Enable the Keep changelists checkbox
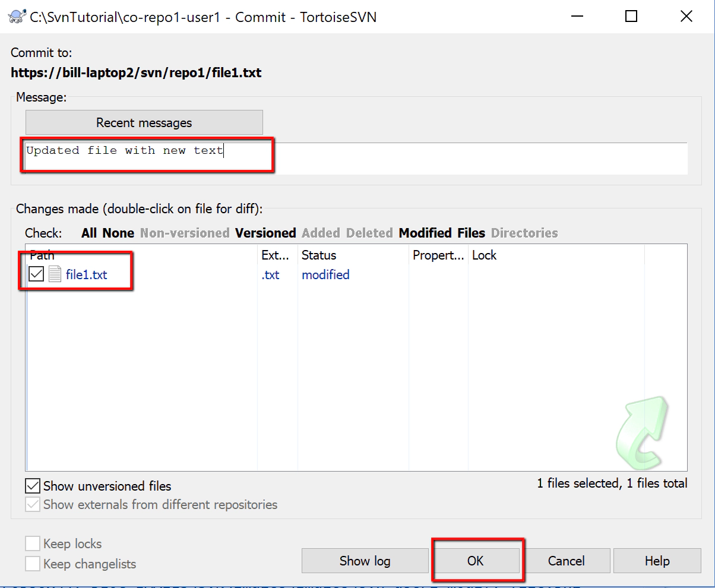715x588 pixels. [x=33, y=564]
